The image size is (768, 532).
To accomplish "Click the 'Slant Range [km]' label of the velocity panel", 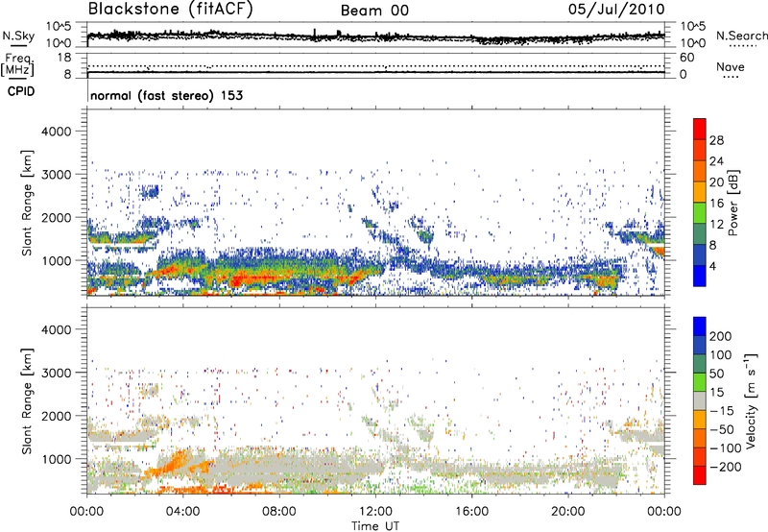I will [x=27, y=401].
